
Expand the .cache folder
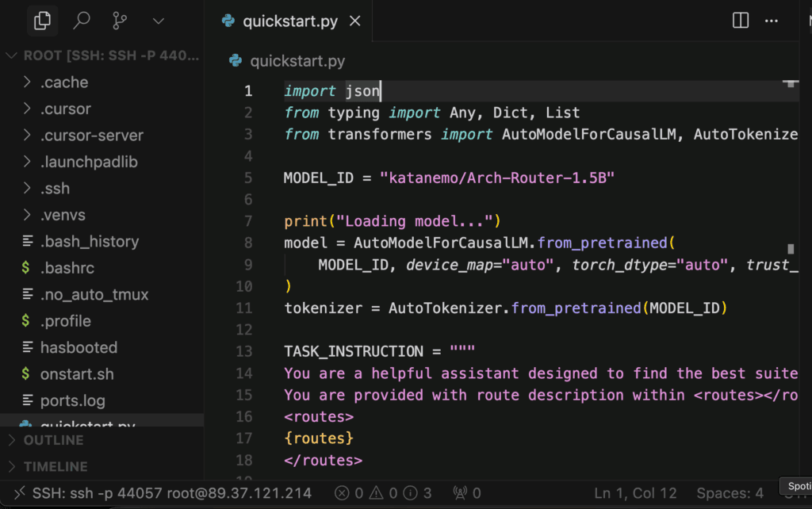point(63,82)
